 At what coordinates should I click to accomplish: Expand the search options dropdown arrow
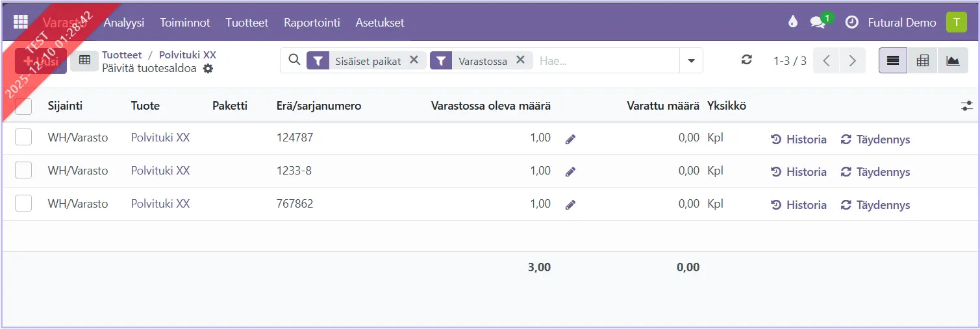click(691, 60)
